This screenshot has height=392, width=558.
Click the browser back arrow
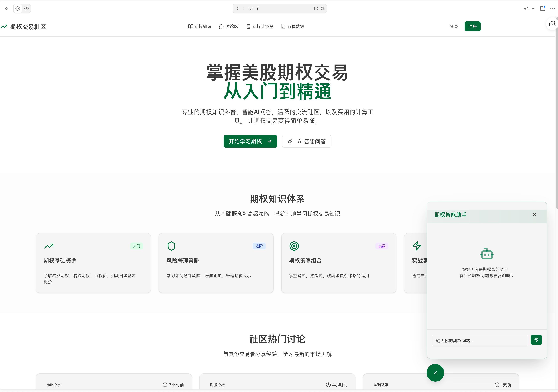coord(237,8)
